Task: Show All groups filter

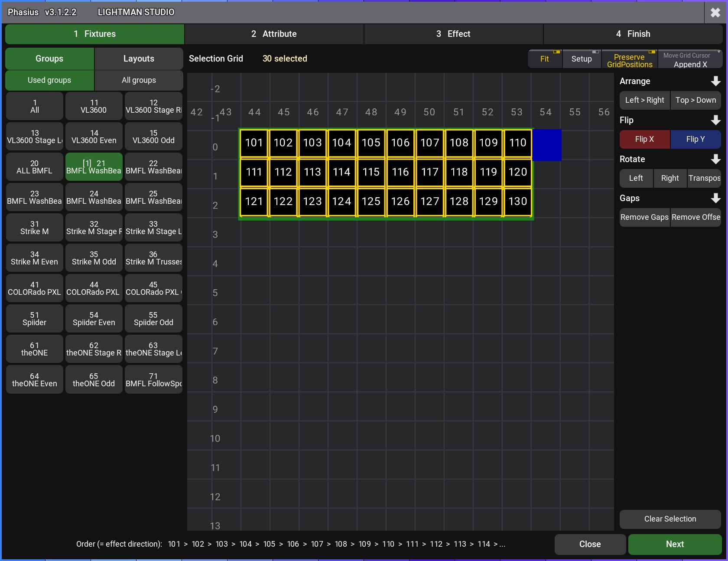Action: pyautogui.click(x=139, y=80)
